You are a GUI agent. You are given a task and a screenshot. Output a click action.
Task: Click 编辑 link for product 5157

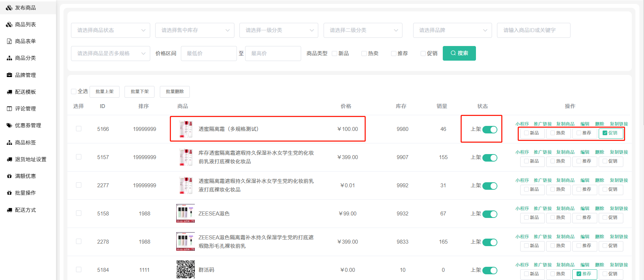coord(585,152)
